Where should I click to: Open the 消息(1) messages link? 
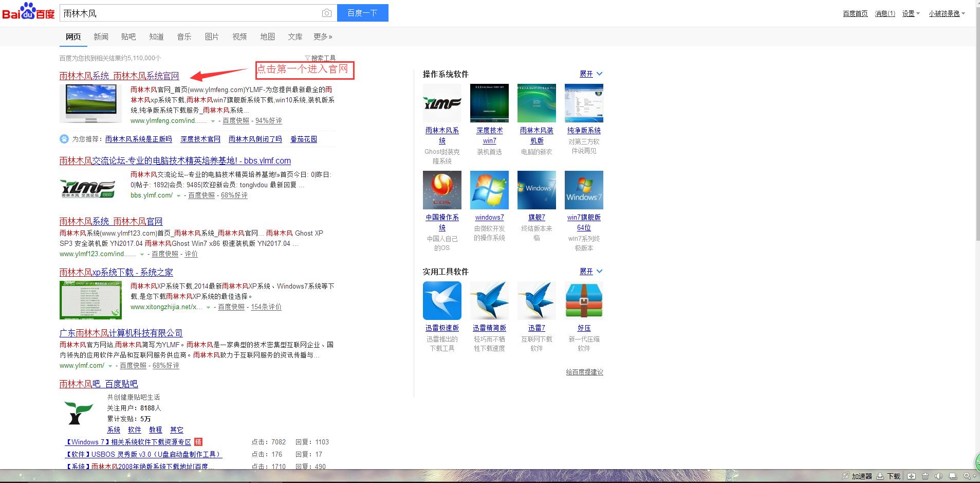tap(884, 13)
